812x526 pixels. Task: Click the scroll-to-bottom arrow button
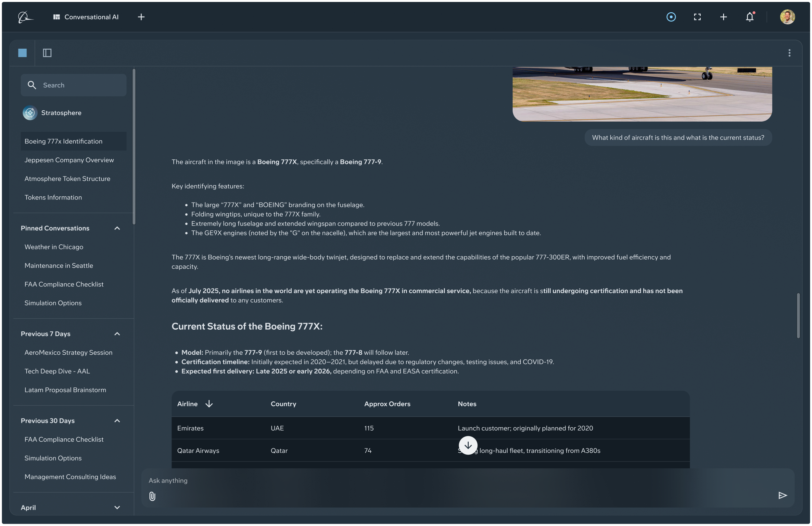pyautogui.click(x=468, y=446)
